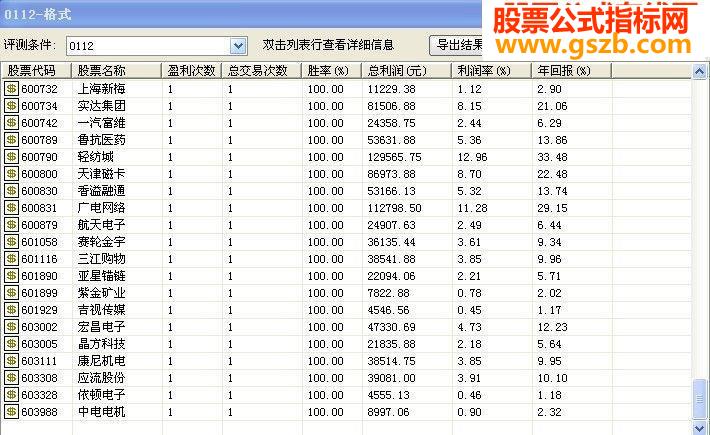Viewport: 710px width, 435px height.
Task: Sort by 股票代码 column header
Action: tap(36, 71)
